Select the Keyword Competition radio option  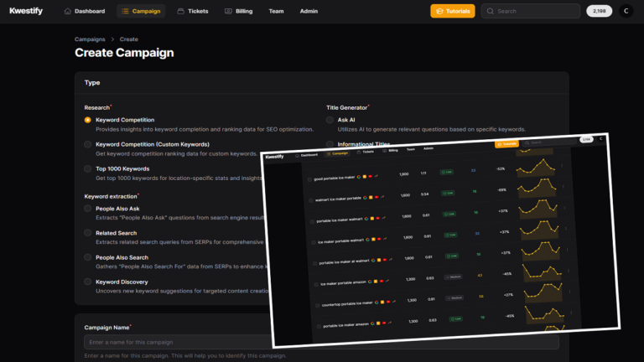[88, 120]
